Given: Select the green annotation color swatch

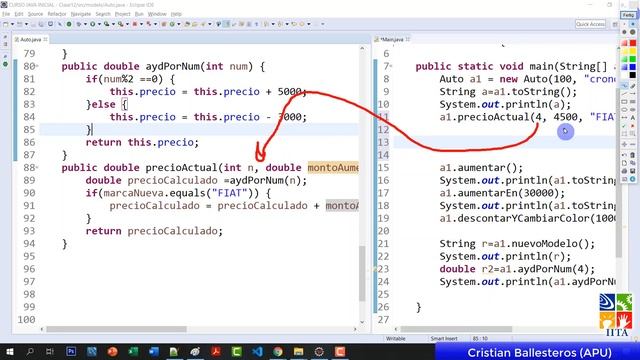Looking at the screenshot, I should click(633, 59).
